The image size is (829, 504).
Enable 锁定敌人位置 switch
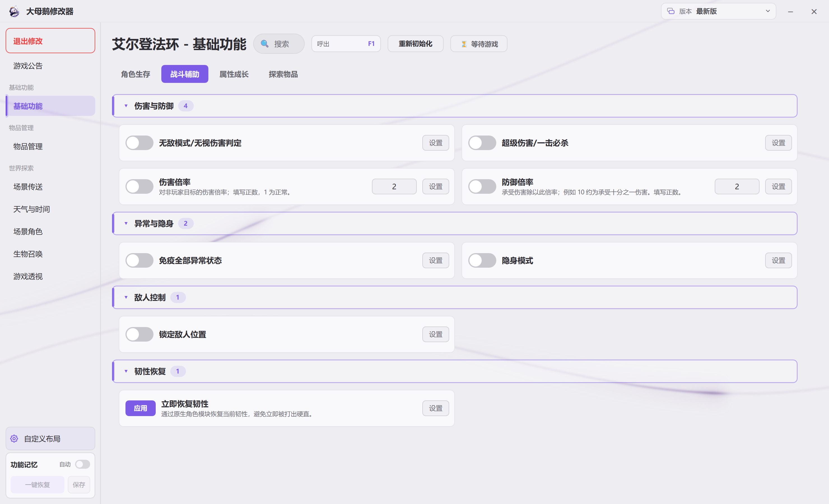coord(139,334)
